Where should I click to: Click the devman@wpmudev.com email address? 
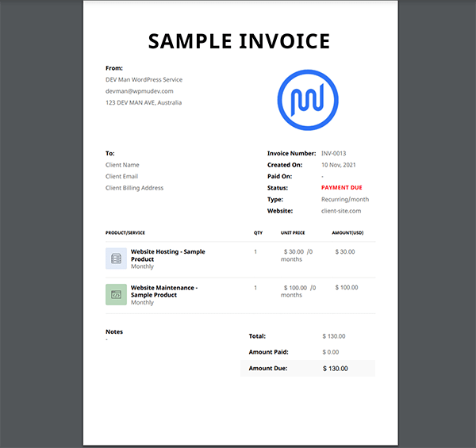pos(140,91)
